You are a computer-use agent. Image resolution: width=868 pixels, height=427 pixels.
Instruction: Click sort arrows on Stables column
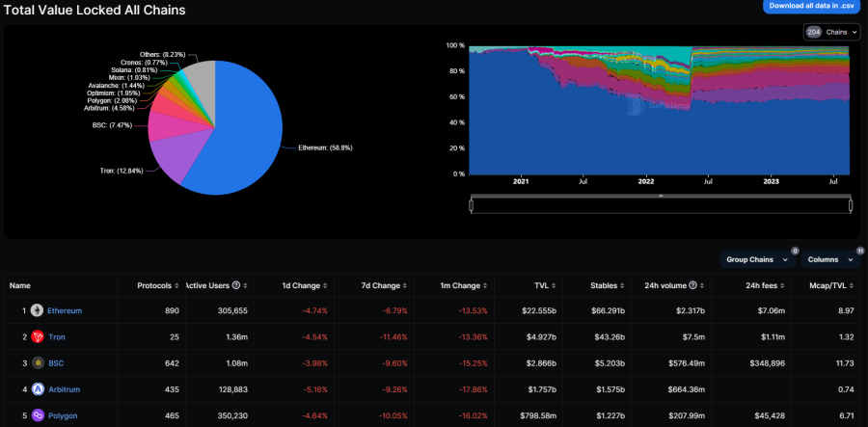pyautogui.click(x=623, y=286)
